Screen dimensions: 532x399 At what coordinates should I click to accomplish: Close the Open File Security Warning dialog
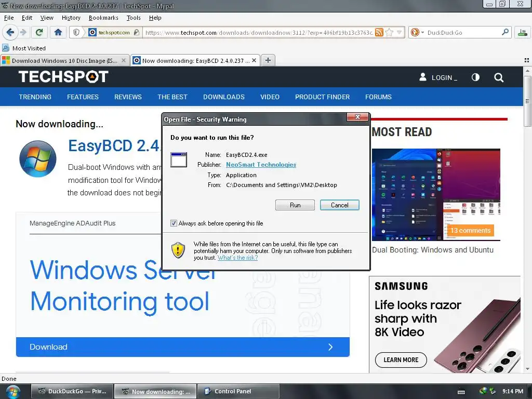pos(357,117)
